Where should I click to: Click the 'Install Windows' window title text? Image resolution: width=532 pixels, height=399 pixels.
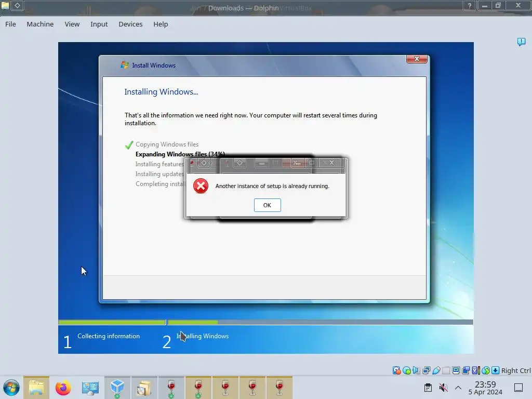tap(154, 65)
